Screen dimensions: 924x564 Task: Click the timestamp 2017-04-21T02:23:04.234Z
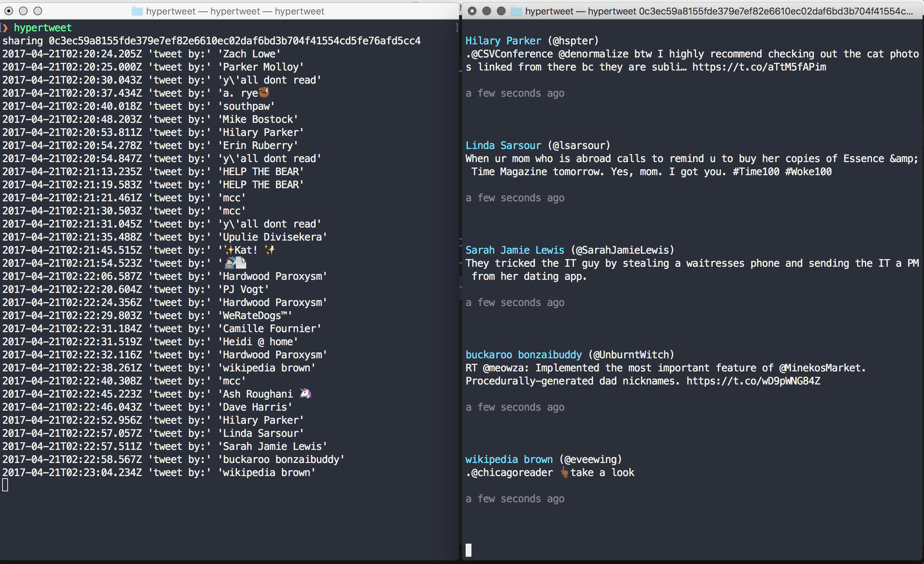tap(72, 472)
